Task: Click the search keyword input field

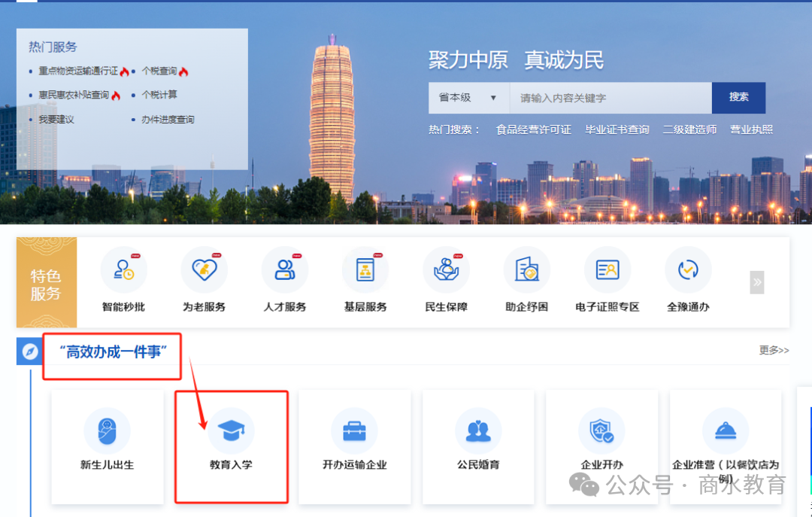Action: 611,97
